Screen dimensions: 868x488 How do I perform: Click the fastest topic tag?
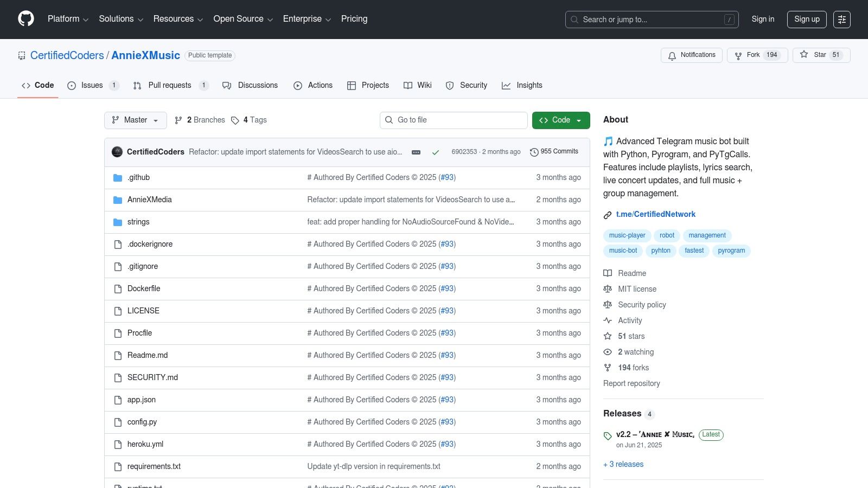[x=694, y=251]
